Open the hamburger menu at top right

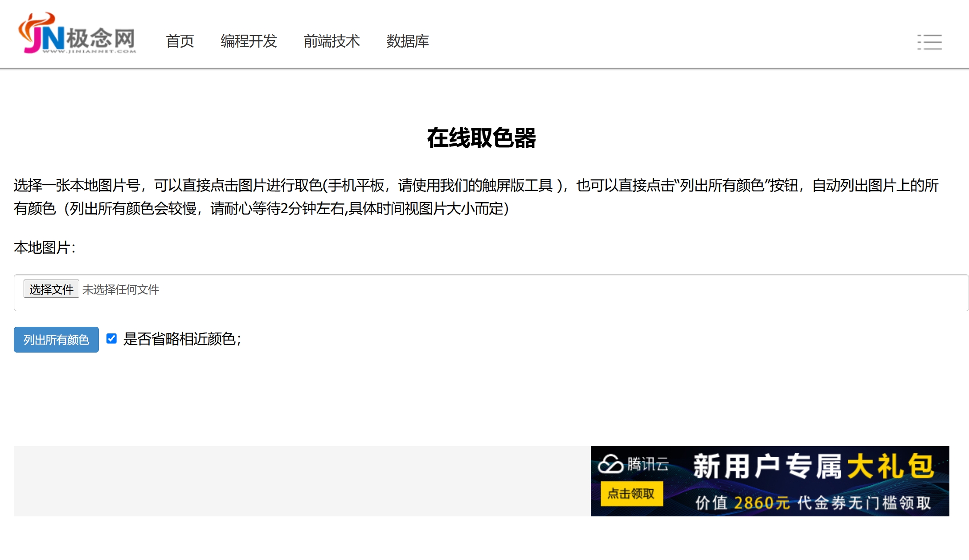click(x=930, y=41)
